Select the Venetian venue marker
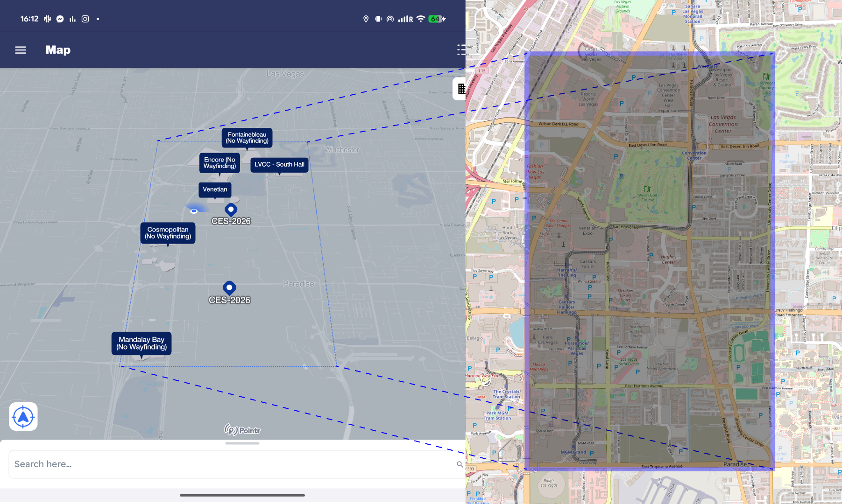Viewport: 842px width, 504px height. [x=215, y=189]
